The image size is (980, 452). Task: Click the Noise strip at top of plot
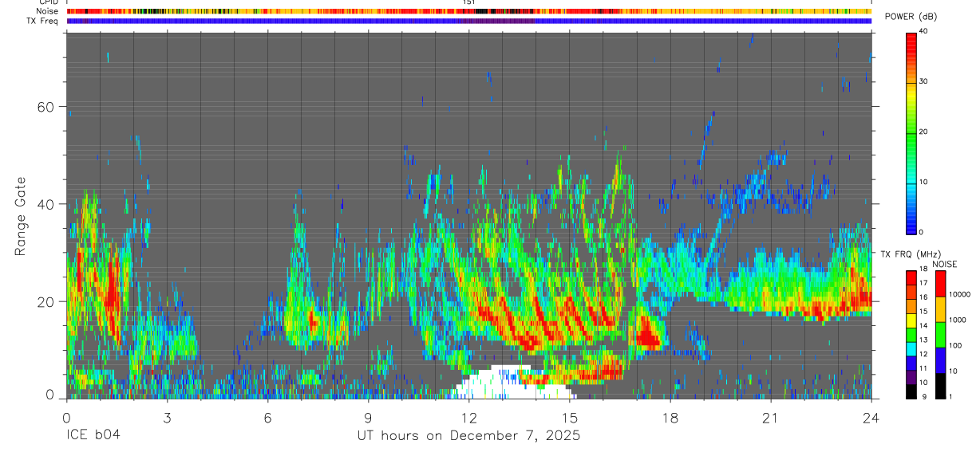pyautogui.click(x=468, y=11)
